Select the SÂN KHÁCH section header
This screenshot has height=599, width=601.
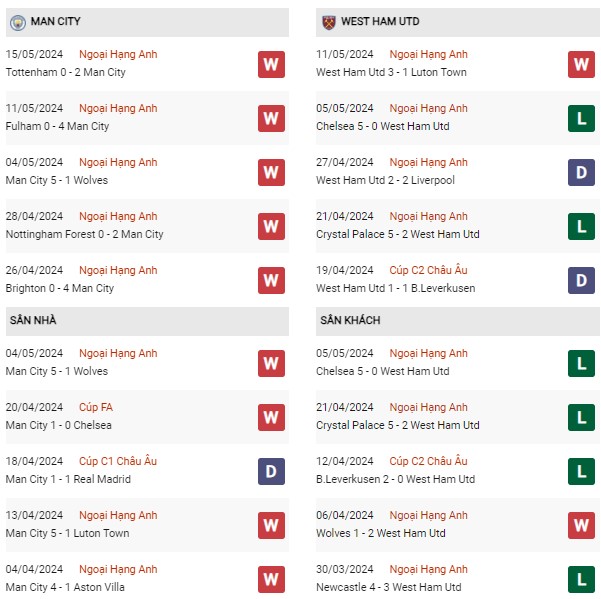pos(458,320)
